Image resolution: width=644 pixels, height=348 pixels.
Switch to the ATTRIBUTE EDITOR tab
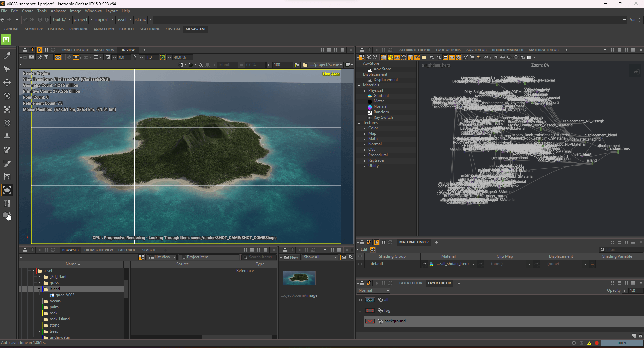point(414,50)
